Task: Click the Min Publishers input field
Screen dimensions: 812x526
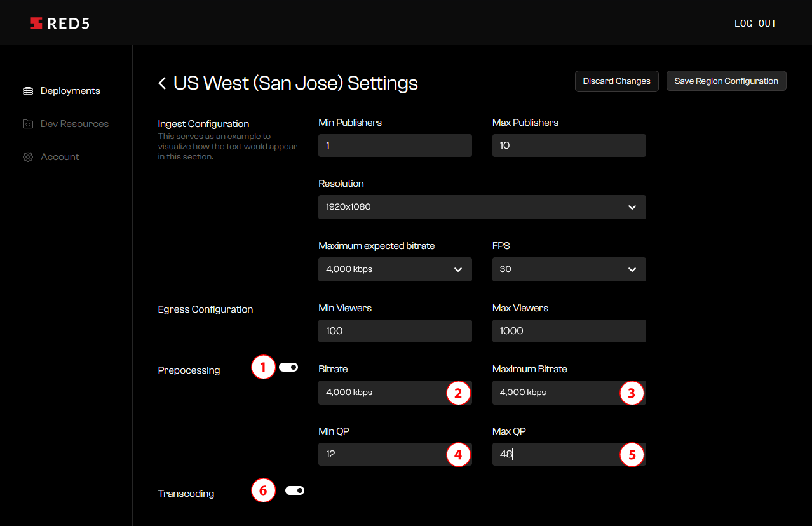Action: 395,145
